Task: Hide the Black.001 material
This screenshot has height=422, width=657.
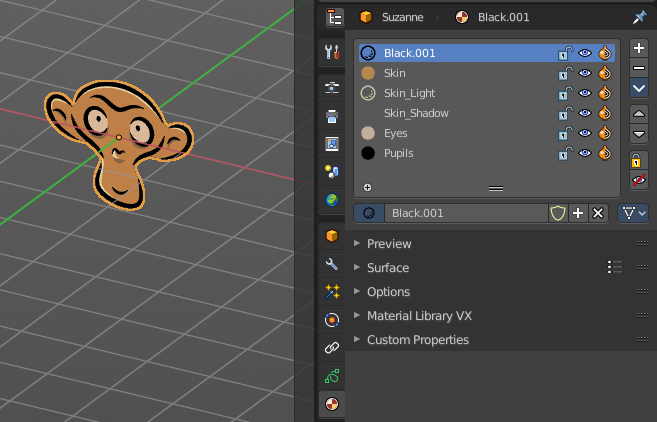Action: [585, 53]
